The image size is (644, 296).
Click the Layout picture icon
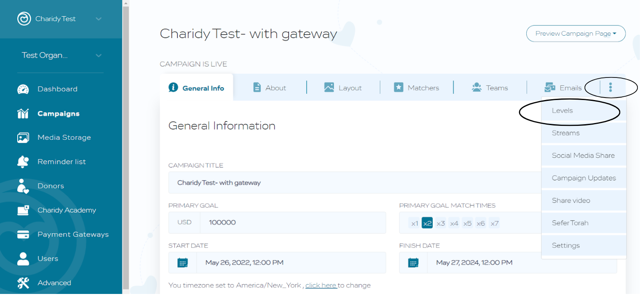pos(329,87)
